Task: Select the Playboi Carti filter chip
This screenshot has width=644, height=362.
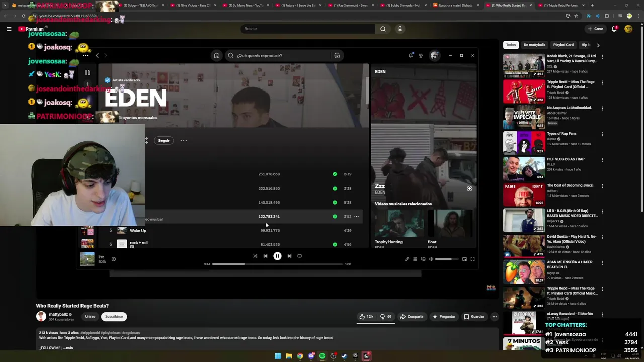Action: coord(563,45)
